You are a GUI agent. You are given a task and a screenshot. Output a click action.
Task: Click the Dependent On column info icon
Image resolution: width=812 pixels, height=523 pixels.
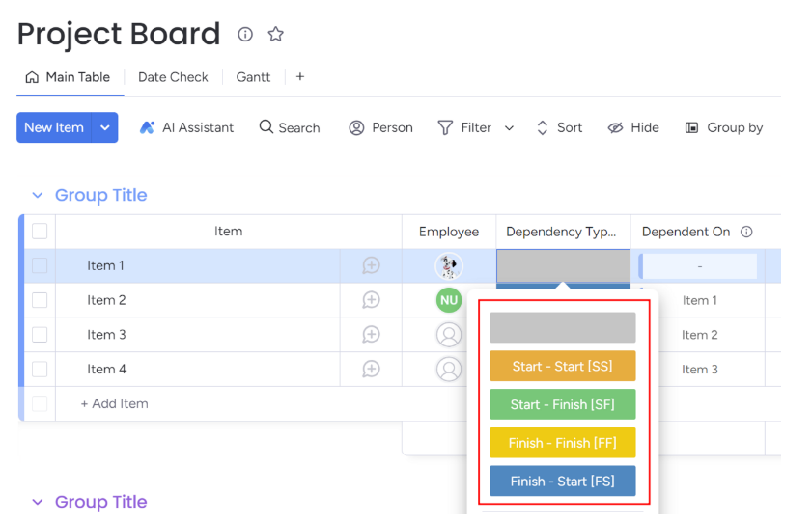(x=746, y=232)
